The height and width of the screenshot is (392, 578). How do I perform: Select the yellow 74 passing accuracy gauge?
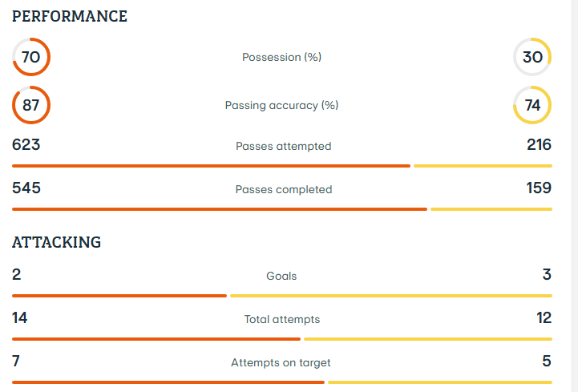532,105
